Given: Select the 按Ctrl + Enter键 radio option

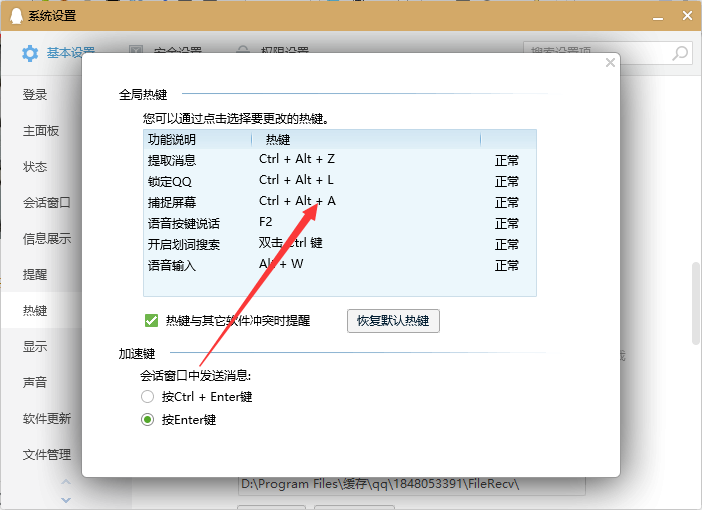Looking at the screenshot, I should pyautogui.click(x=148, y=397).
